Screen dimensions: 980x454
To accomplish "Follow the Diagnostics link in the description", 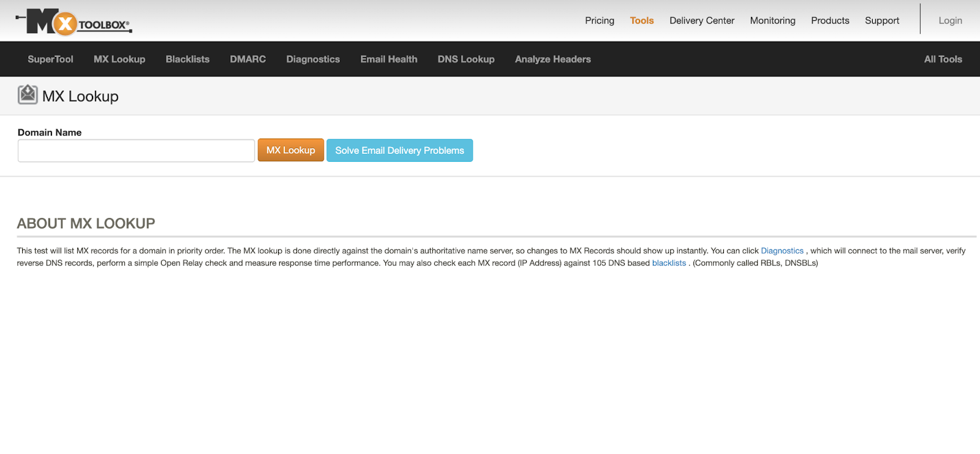I will tap(782, 251).
